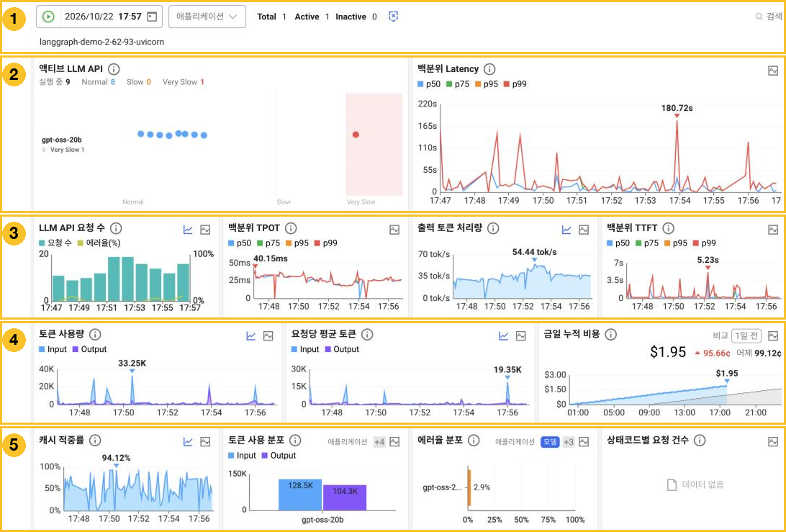Open info icon for 요청당 평균 토큰
Image resolution: width=786 pixels, height=532 pixels.
coord(367,335)
